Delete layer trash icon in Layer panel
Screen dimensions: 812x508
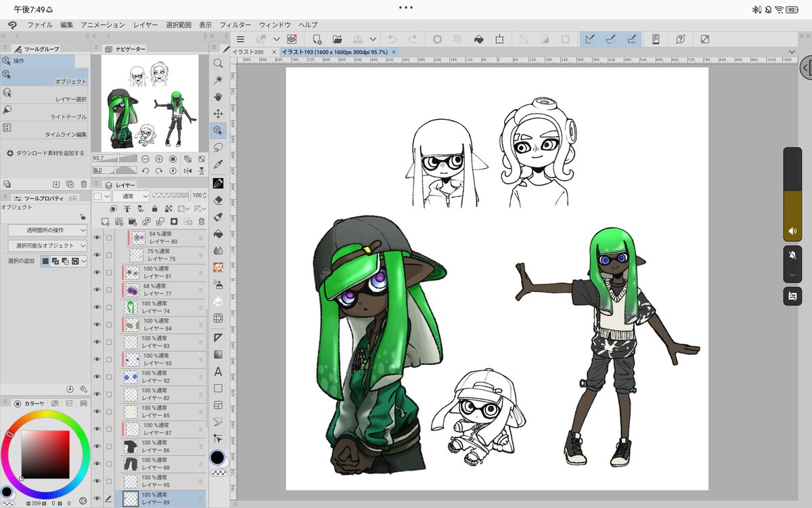[201, 221]
